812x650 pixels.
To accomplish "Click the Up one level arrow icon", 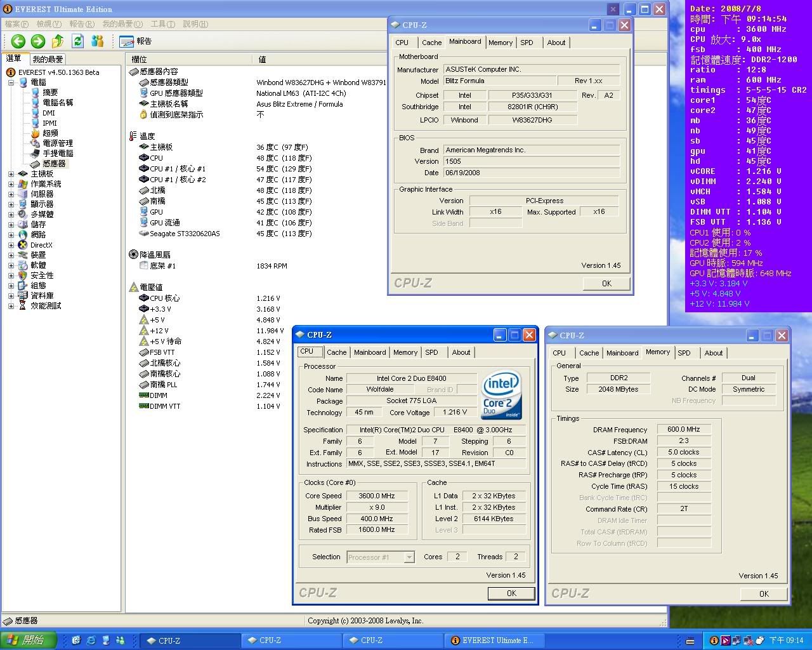I will (x=58, y=41).
